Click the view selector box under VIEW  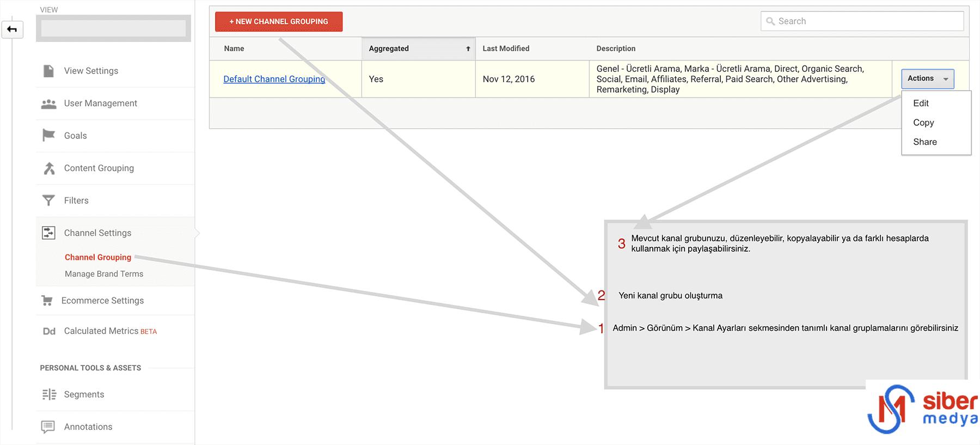click(x=113, y=28)
